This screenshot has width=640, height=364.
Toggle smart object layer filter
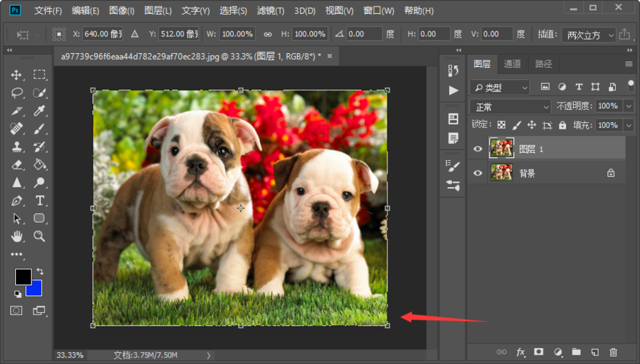click(x=612, y=87)
